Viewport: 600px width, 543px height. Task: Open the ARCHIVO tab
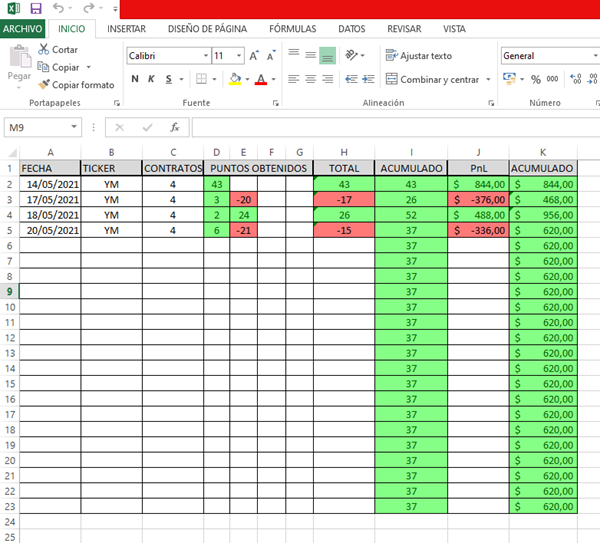click(x=23, y=29)
